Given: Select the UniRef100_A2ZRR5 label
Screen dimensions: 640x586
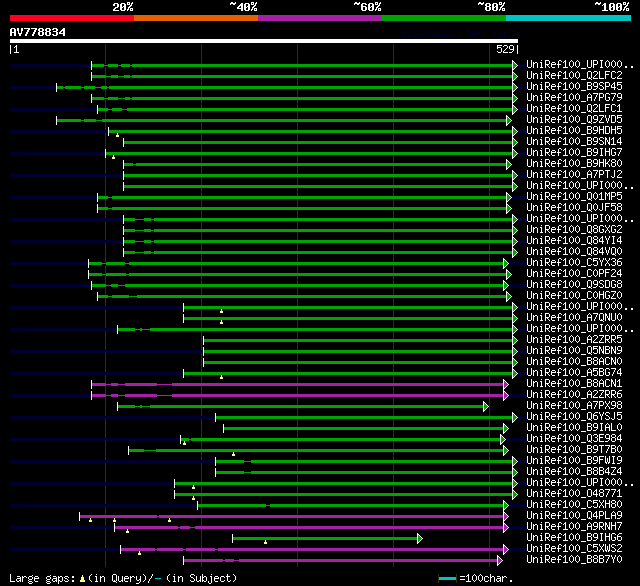Looking at the screenshot, I should [x=574, y=340].
